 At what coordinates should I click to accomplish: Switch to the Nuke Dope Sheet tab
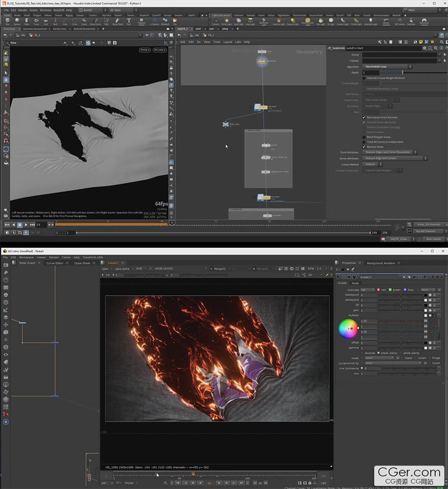[82, 263]
